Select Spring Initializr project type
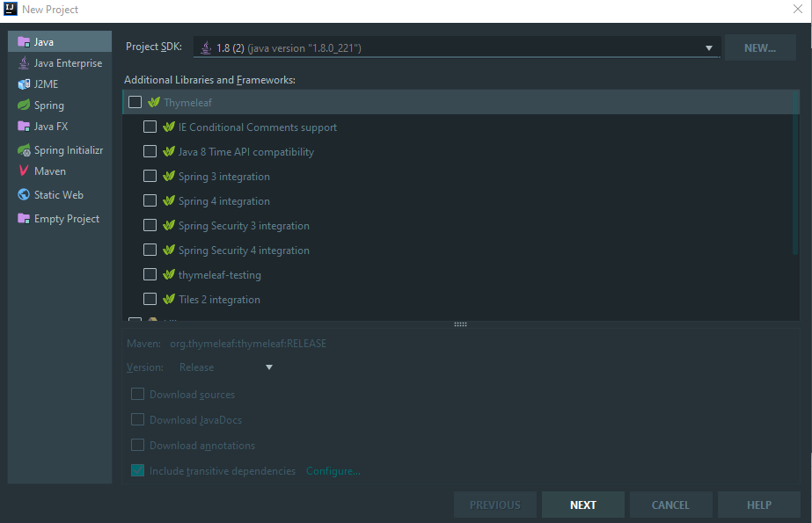812x523 pixels. tap(60, 150)
